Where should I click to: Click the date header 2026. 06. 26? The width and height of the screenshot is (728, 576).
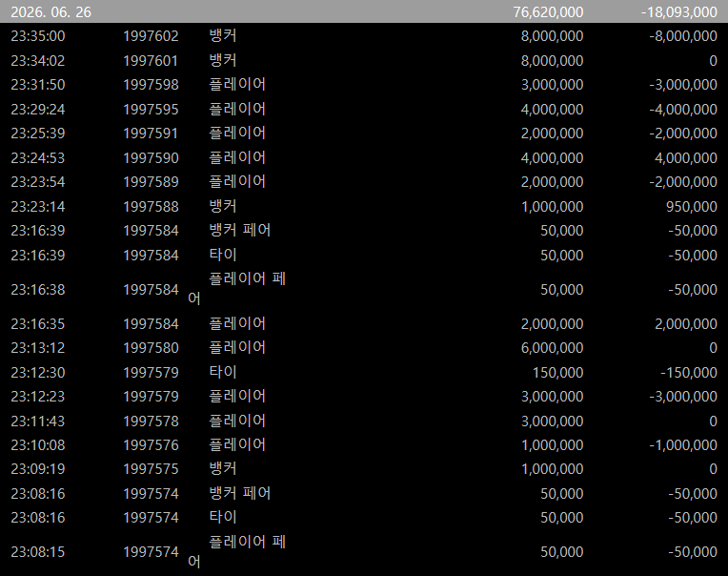pyautogui.click(x=51, y=12)
